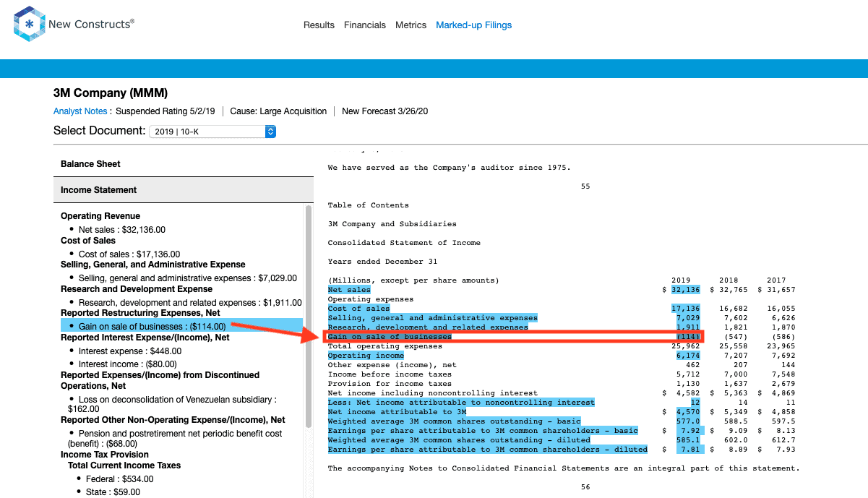Collapse the Income Statement section
Image resolution: width=868 pixels, height=498 pixels.
184,190
